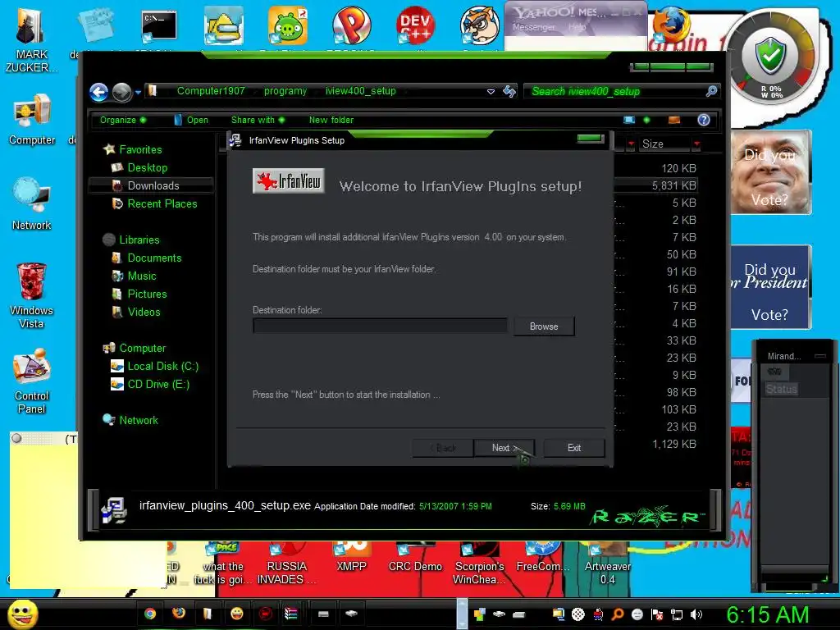840x630 pixels.
Task: Open the Videos library
Action: [144, 312]
